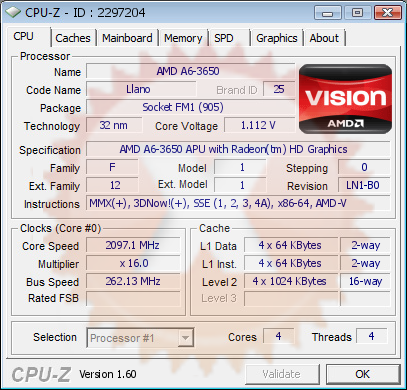
Task: Open the About tab
Action: click(x=324, y=38)
